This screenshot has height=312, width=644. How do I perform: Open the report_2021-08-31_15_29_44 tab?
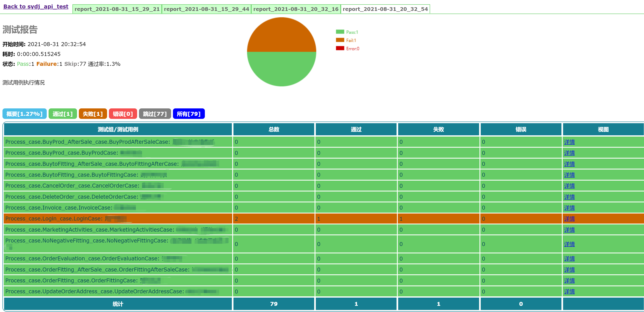point(206,9)
